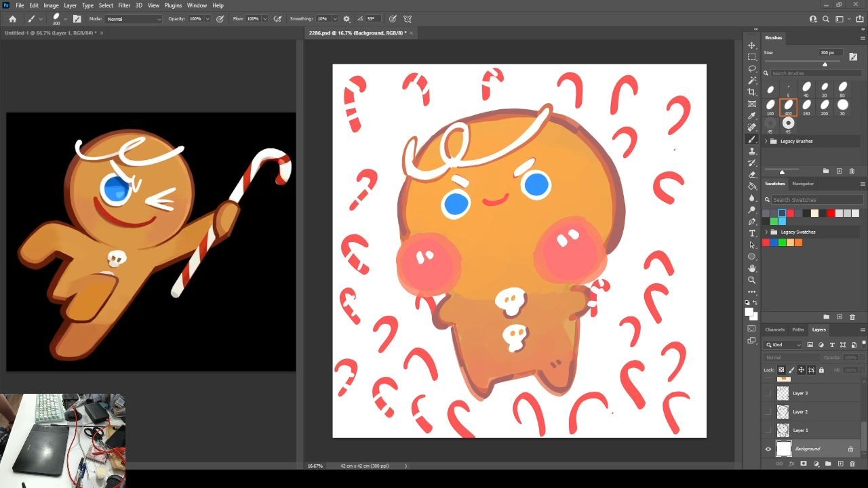Show Layer 2 visibility
This screenshot has height=488, width=868.
click(768, 411)
